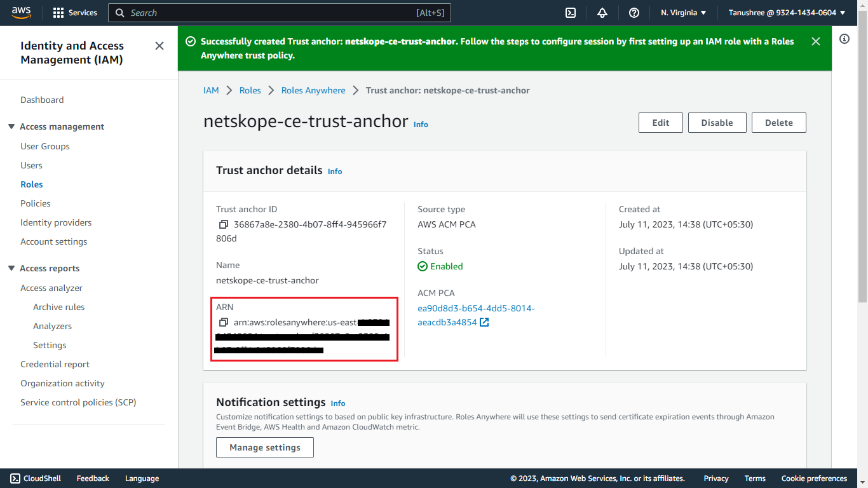Open User Groups in sidebar
This screenshot has width=868, height=488.
[x=45, y=146]
